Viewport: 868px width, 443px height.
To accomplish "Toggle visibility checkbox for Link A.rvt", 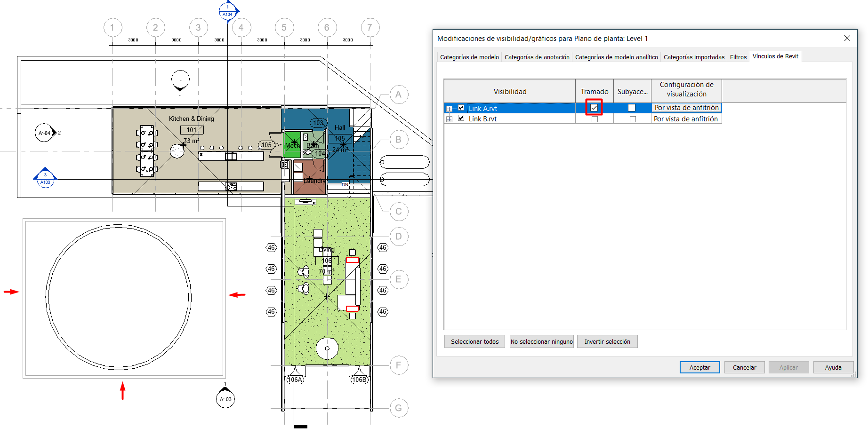I will coord(461,108).
